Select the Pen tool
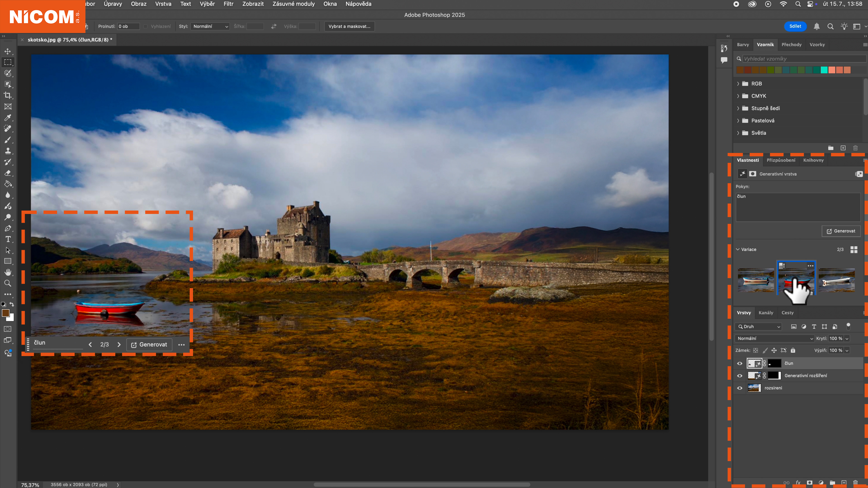 (8, 228)
